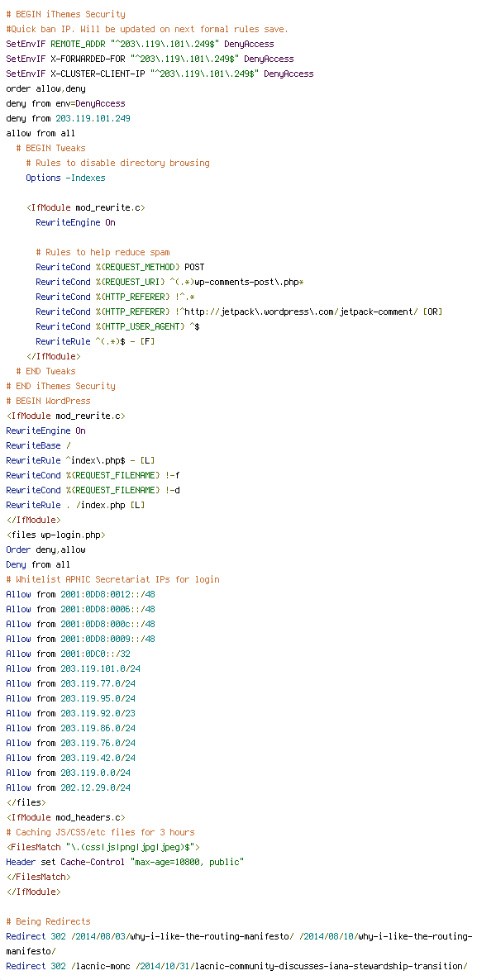Click 'Allow from 2001:0DD8:0012::/48' line

(x=81, y=595)
